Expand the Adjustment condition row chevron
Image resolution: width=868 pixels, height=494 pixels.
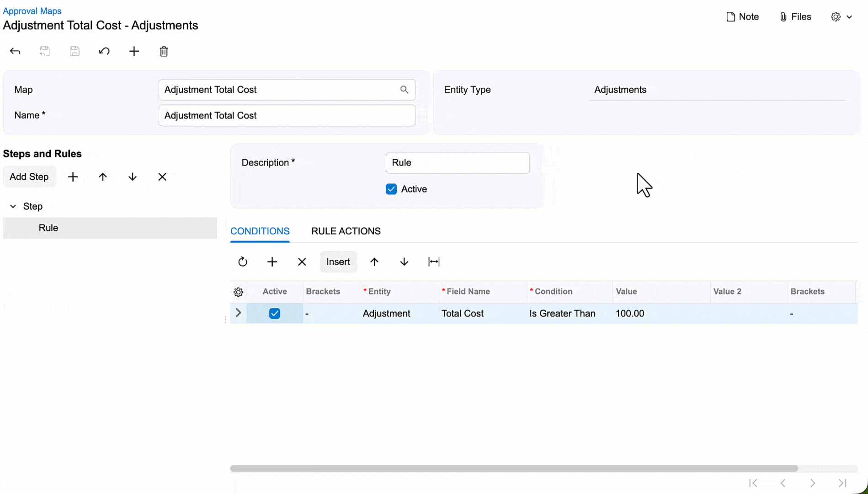(x=238, y=313)
